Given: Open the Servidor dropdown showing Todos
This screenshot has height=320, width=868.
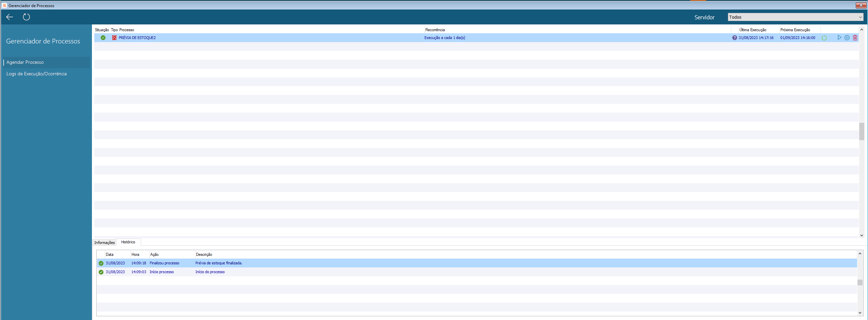Looking at the screenshot, I should [x=795, y=17].
